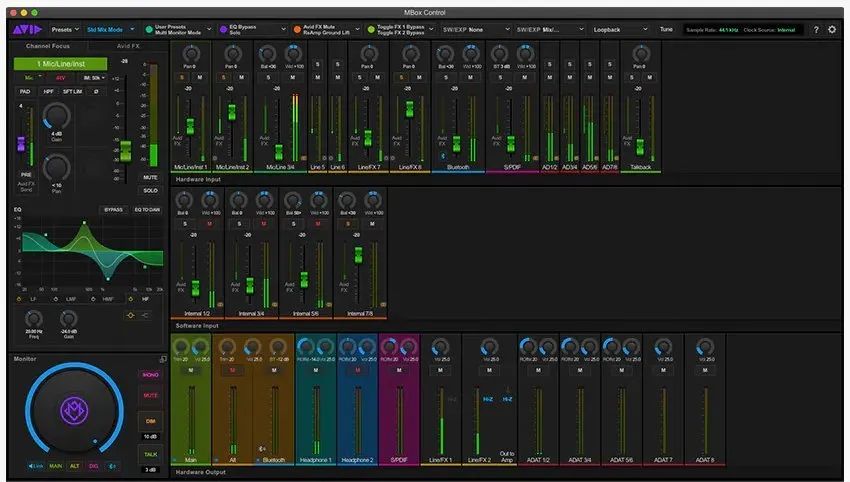Click the monitor MONO button
850x482 pixels.
pyautogui.click(x=150, y=375)
